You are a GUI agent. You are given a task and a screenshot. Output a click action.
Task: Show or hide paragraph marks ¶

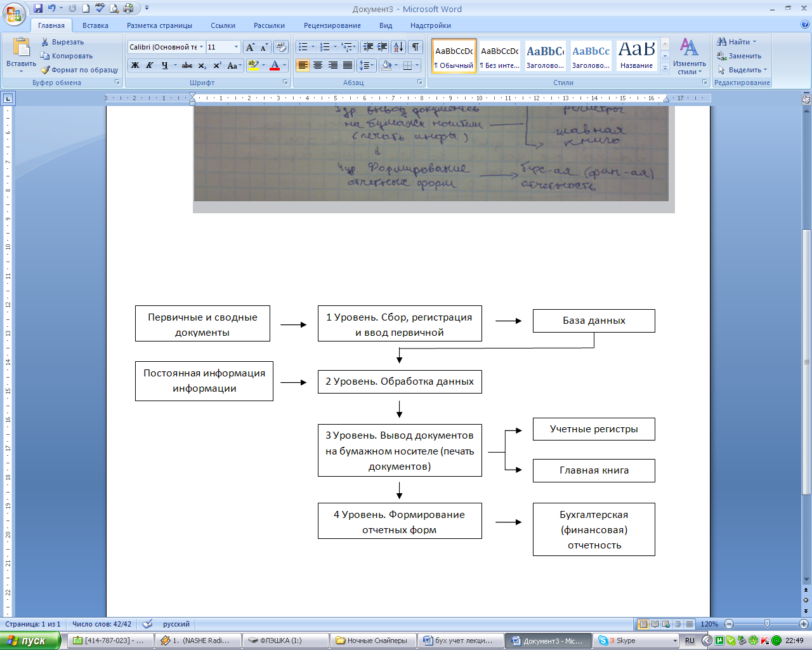pos(416,47)
